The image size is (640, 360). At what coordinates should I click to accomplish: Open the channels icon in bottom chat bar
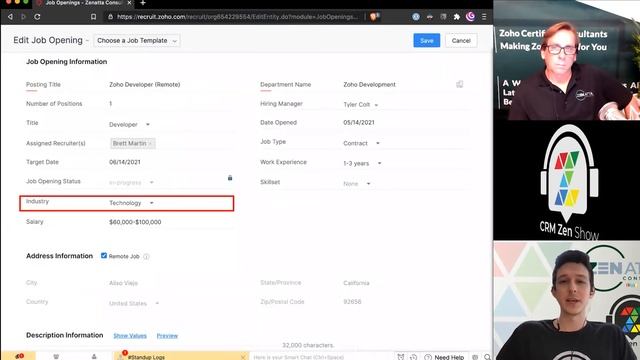coord(56,357)
